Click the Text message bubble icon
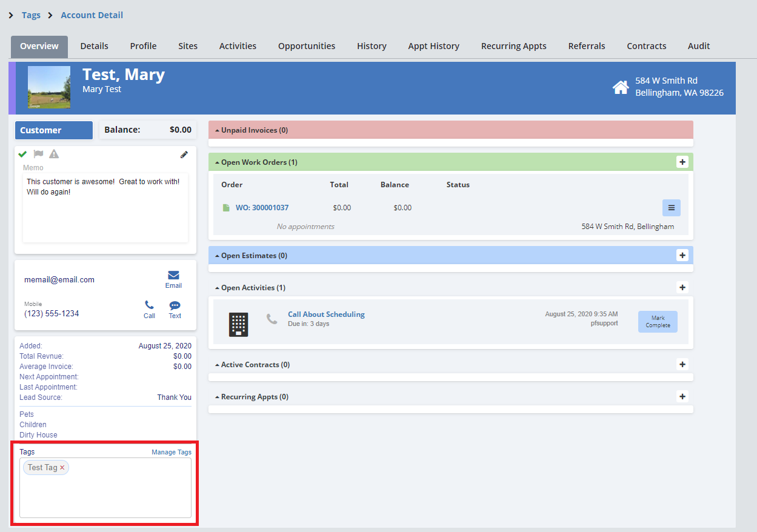 pos(175,305)
